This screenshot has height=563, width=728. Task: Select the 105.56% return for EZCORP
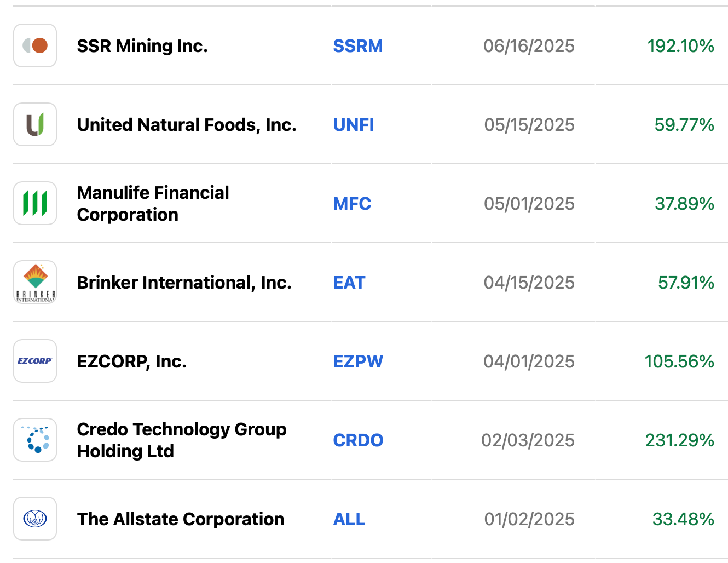[x=679, y=361]
